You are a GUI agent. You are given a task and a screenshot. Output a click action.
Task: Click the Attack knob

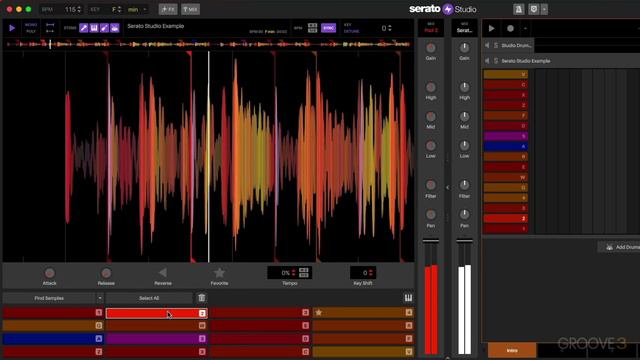click(49, 273)
